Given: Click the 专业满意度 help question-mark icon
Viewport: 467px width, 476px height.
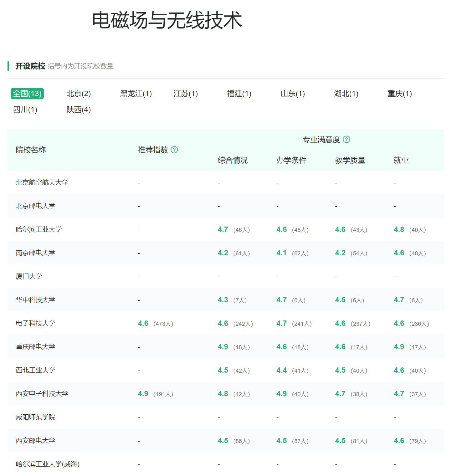Looking at the screenshot, I should [347, 140].
